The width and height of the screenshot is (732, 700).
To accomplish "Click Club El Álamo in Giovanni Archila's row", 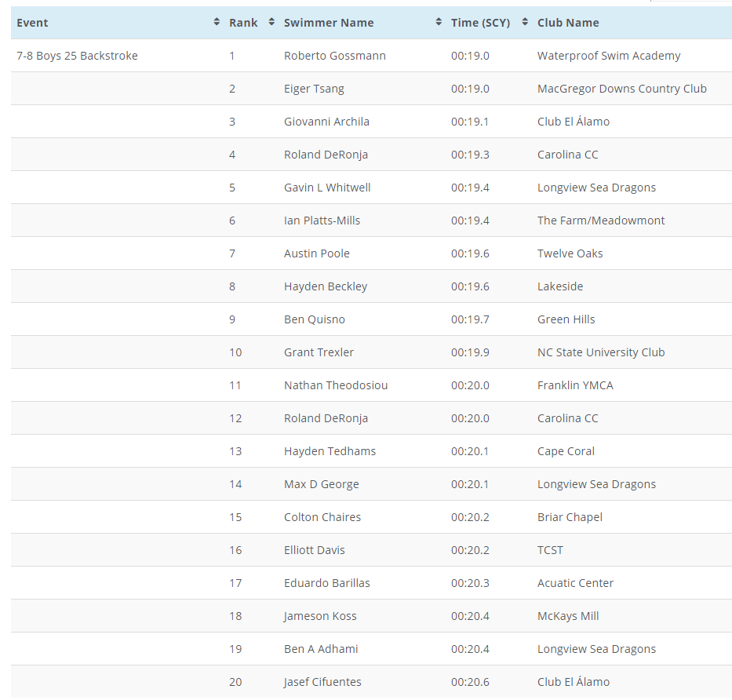I will click(574, 122).
